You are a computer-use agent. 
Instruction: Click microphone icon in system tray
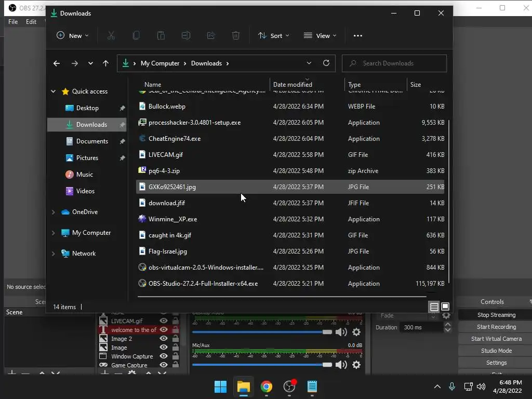[x=452, y=387]
